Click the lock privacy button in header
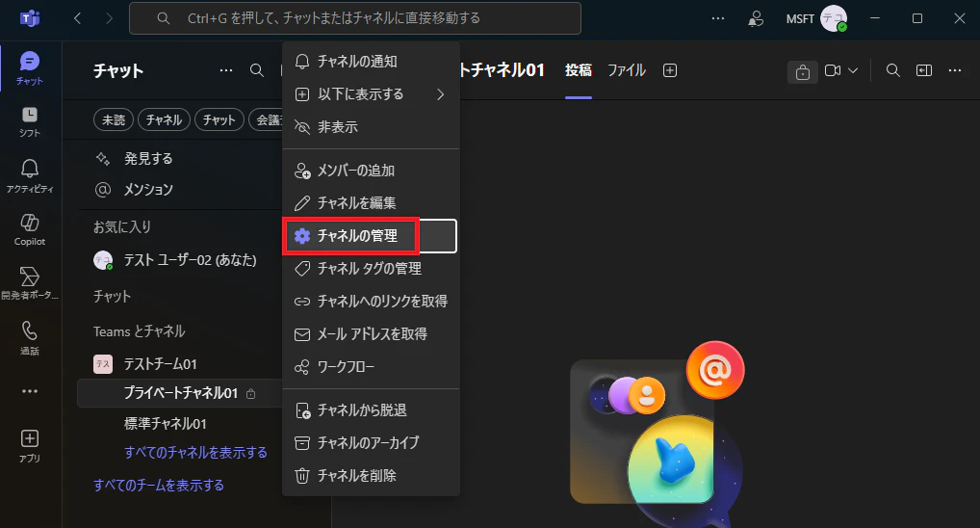This screenshot has height=528, width=980. 803,72
